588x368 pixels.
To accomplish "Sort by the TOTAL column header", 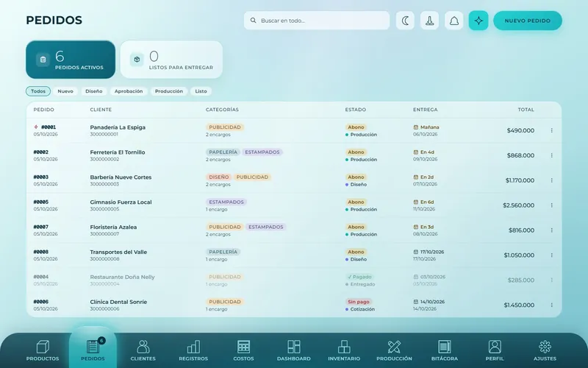I will coord(526,110).
